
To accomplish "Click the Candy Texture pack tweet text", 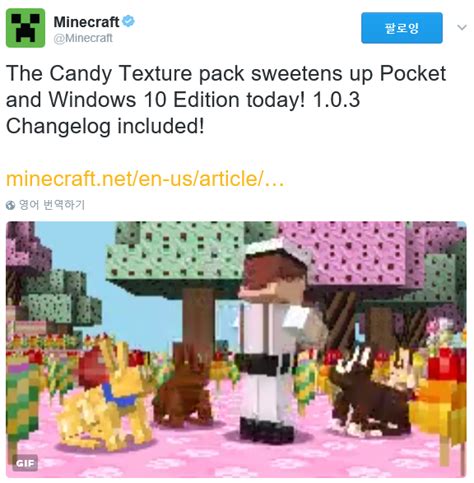I will pos(226,100).
